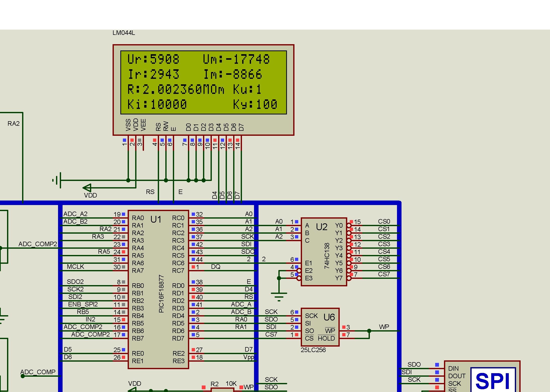Click the ADC_A wire label on RD3
This screenshot has width=550, height=392.
point(241,304)
